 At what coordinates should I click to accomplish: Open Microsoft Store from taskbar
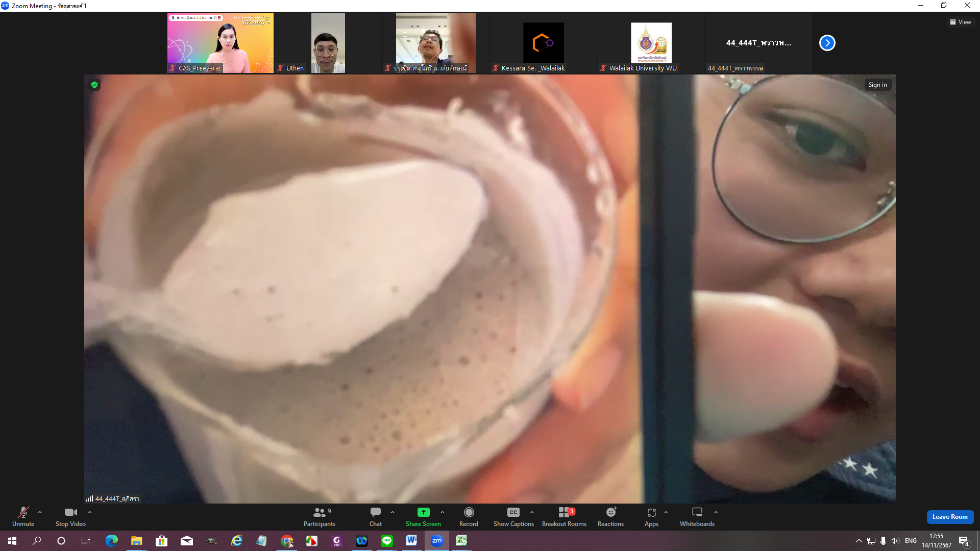pos(161,541)
